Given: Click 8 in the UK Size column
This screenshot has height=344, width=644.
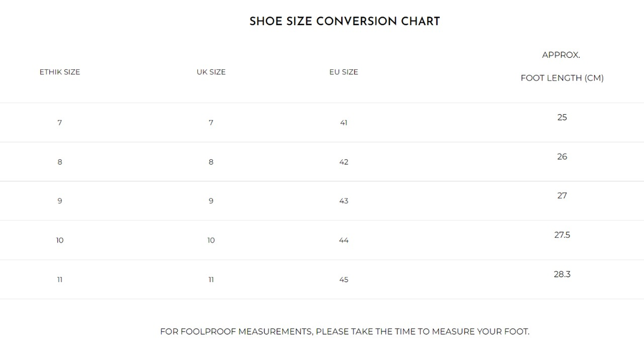Looking at the screenshot, I should pyautogui.click(x=211, y=162).
